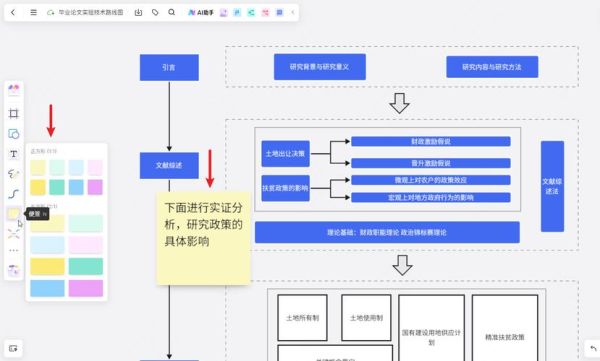Select the 研究背景与研究意义 box
Viewport: 600px width, 361px height.
[320, 67]
